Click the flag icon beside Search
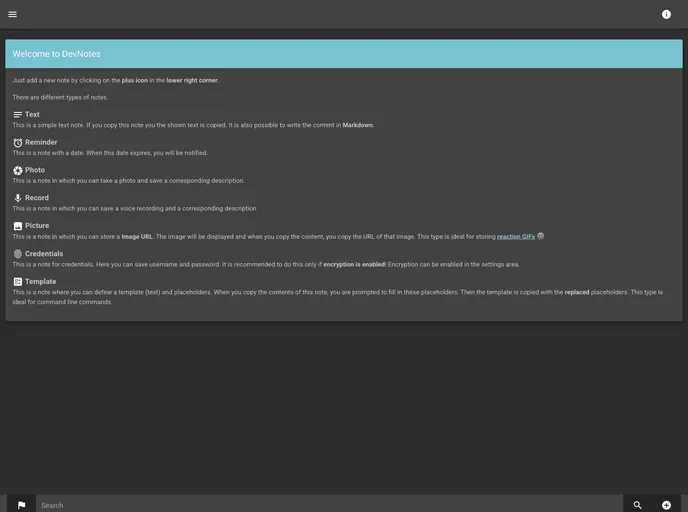Viewport: 688px width, 512px height. pyautogui.click(x=22, y=505)
